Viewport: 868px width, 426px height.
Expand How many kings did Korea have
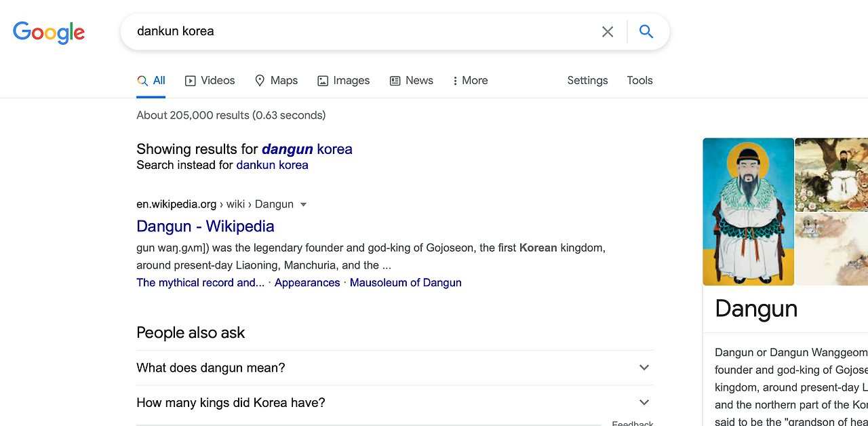(395, 403)
